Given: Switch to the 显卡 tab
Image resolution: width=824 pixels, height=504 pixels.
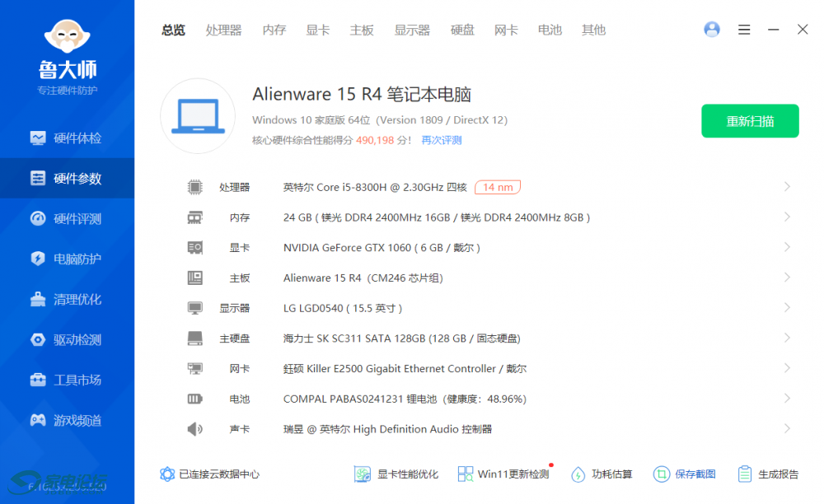Looking at the screenshot, I should (318, 30).
